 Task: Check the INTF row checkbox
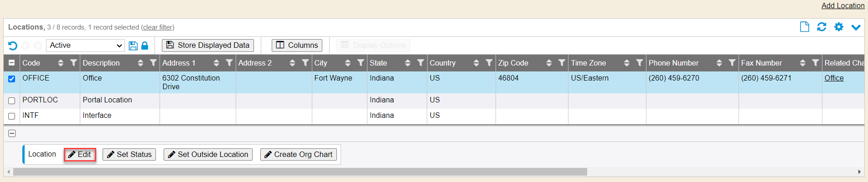(12, 116)
